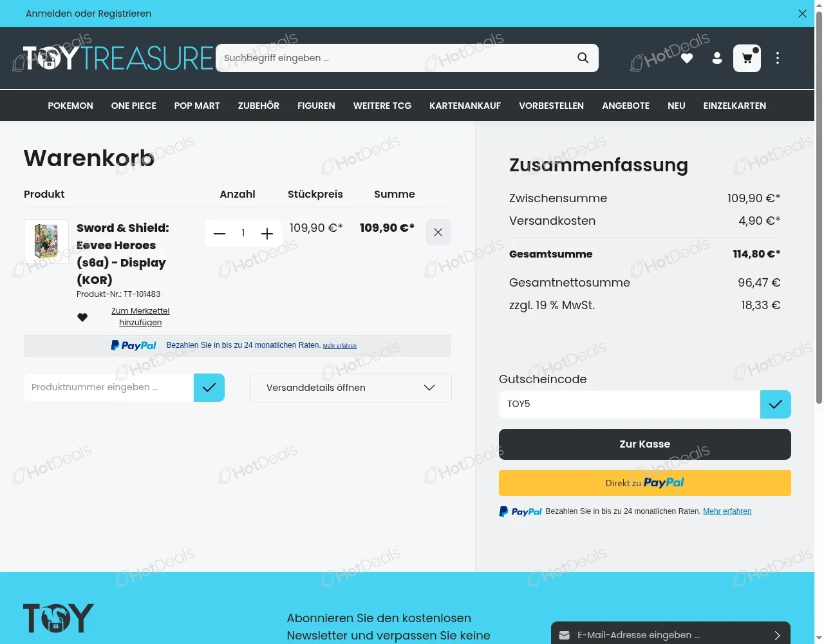
Task: Open the POKEMON category
Action: click(x=70, y=106)
